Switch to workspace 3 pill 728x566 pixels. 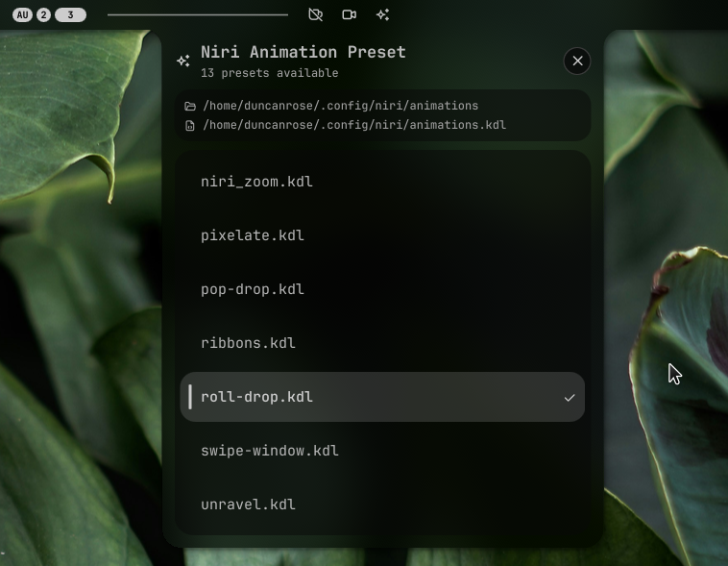(x=70, y=14)
